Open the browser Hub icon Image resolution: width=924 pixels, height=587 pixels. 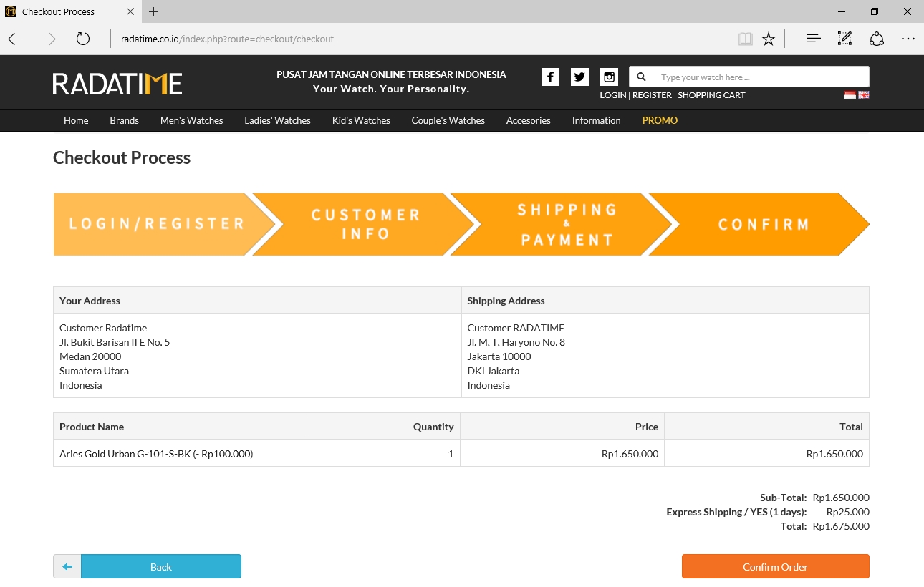pyautogui.click(x=813, y=39)
